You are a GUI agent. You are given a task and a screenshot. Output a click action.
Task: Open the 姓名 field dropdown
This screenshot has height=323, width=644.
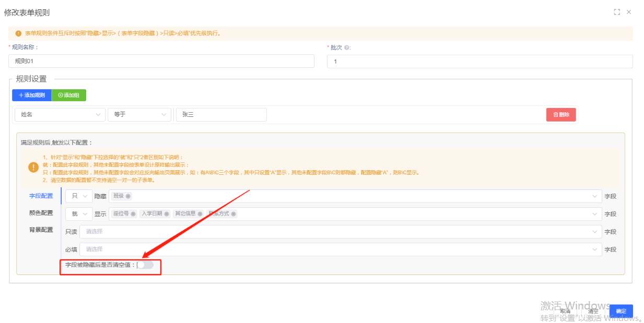pos(60,115)
